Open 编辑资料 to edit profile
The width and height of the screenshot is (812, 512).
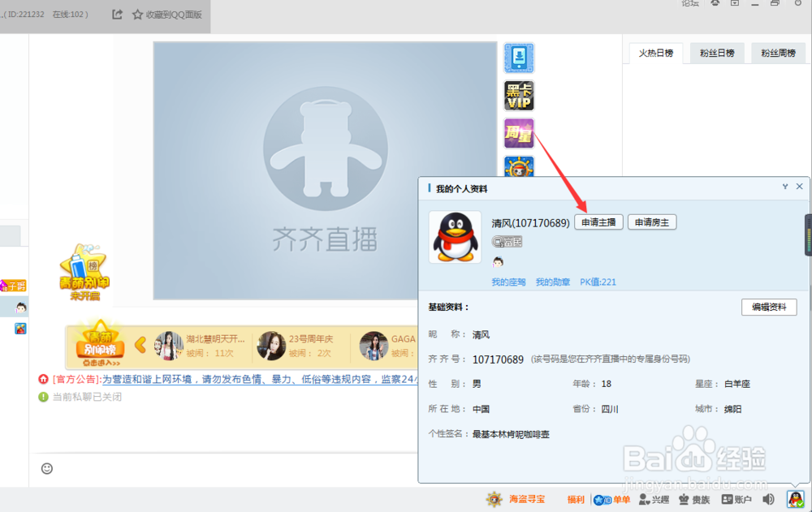click(x=768, y=307)
